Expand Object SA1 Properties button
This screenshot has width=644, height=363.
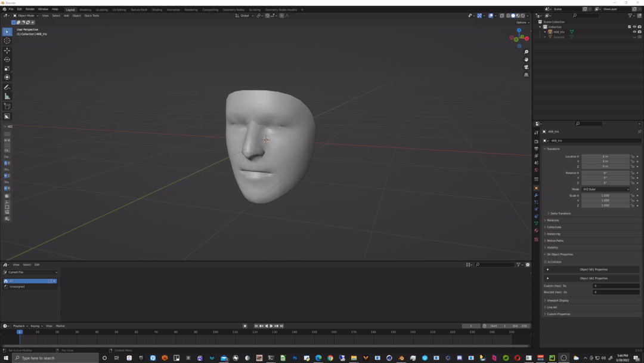(592, 270)
